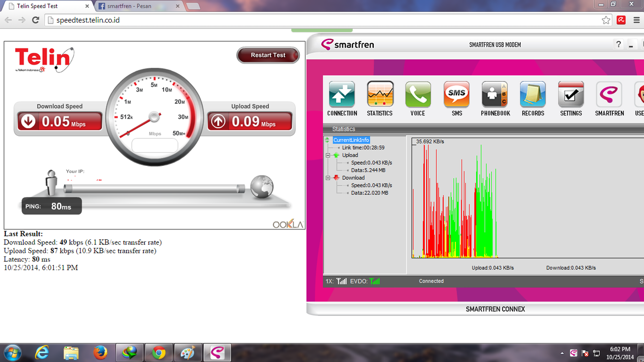The image size is (644, 362).
Task: Click the Last Result download speed line
Action: coord(83,242)
